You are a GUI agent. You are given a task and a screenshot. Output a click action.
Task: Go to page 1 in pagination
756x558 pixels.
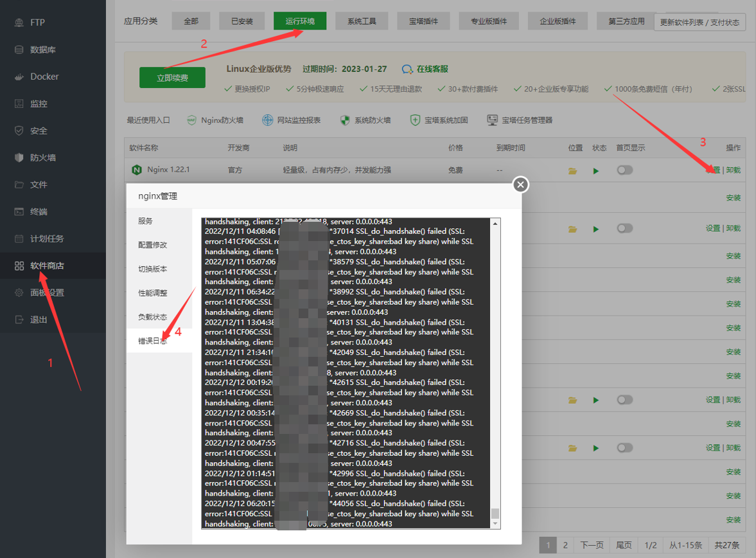(548, 545)
